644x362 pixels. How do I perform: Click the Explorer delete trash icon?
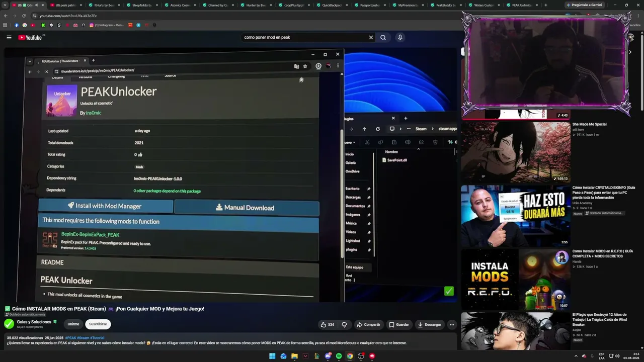pos(435,142)
